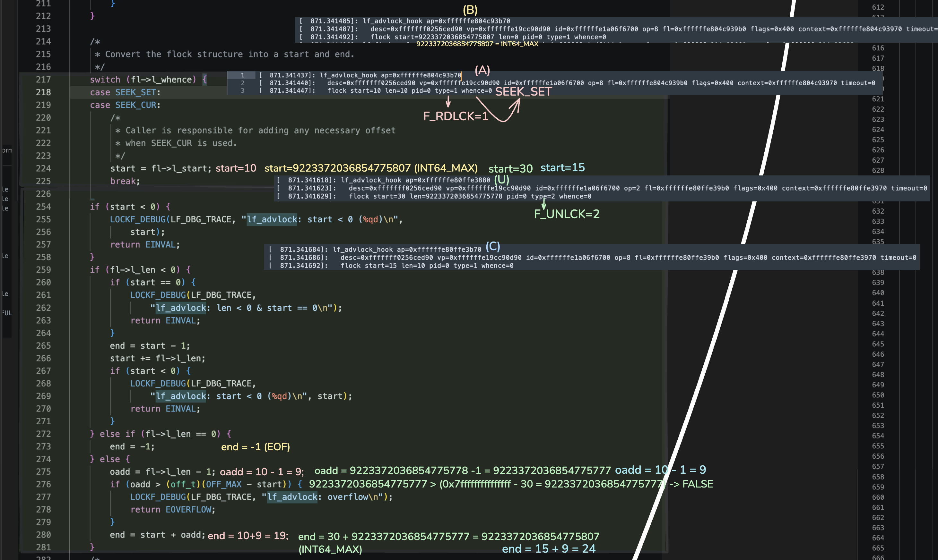Click line number 281 in the gutter

pos(43,547)
